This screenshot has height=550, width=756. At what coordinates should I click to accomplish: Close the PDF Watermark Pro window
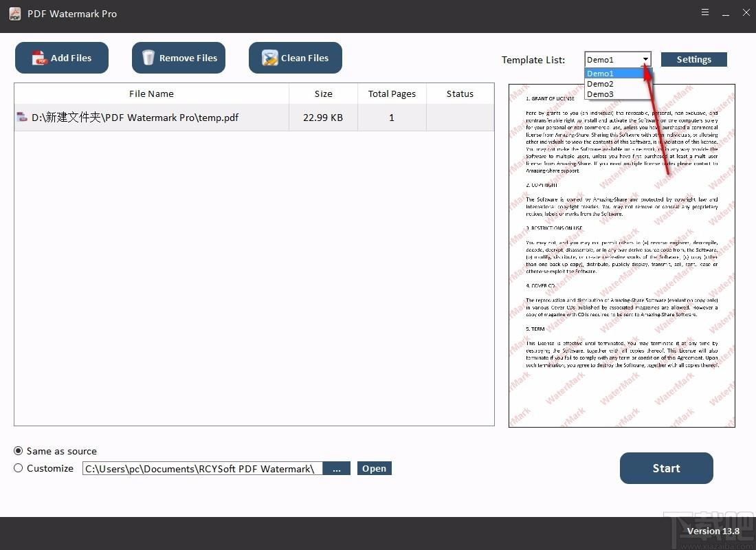point(746,12)
